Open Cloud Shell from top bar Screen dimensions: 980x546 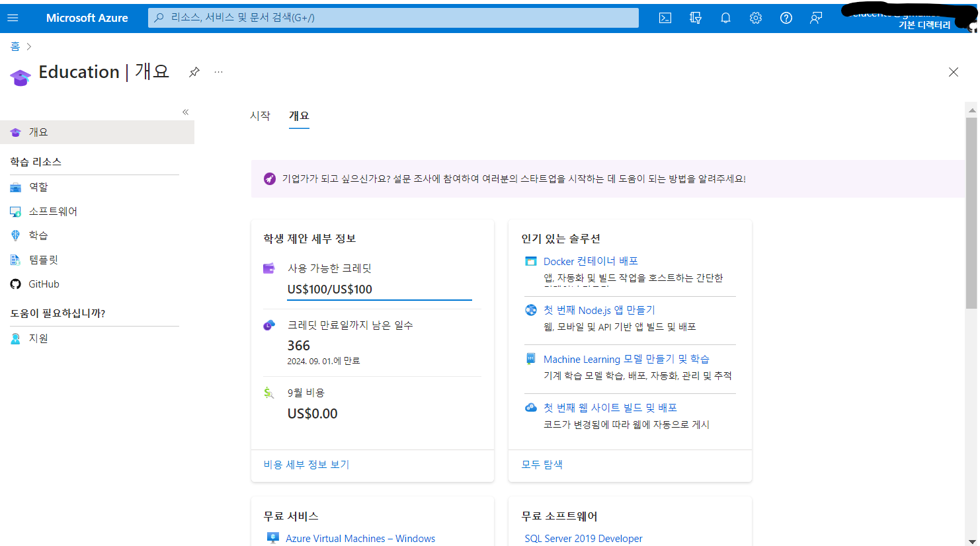coord(665,18)
